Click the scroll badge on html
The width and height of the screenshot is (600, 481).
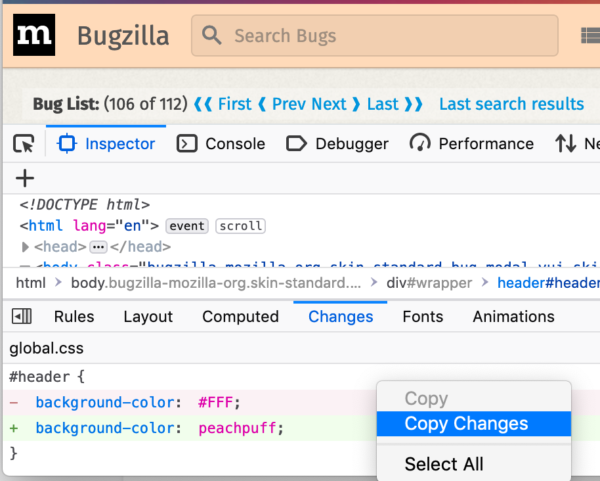point(240,226)
